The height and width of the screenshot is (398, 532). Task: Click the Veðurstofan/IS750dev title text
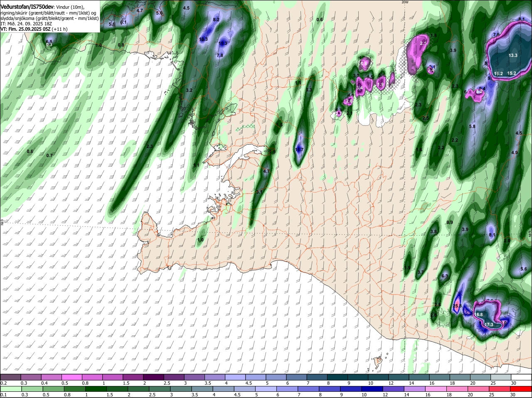tap(27, 7)
